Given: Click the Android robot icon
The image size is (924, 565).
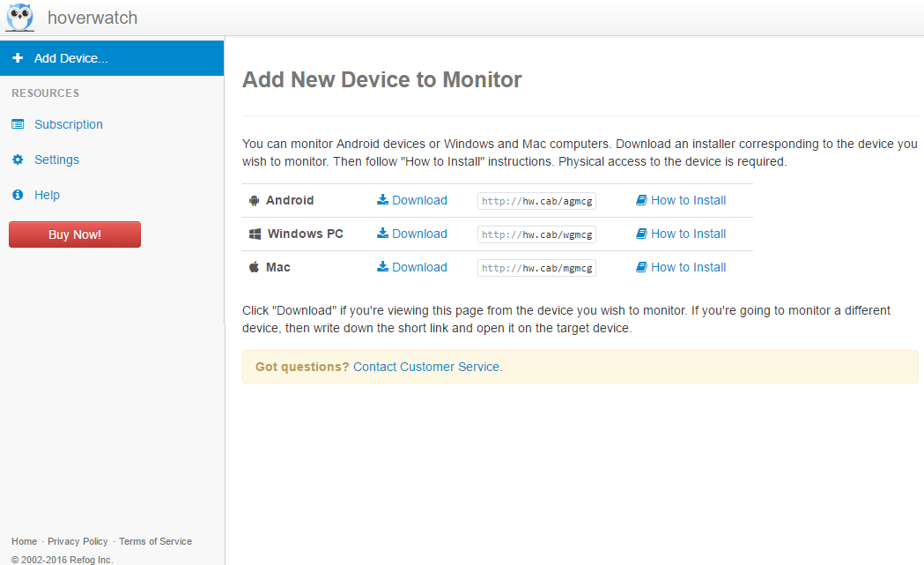Looking at the screenshot, I should (254, 200).
